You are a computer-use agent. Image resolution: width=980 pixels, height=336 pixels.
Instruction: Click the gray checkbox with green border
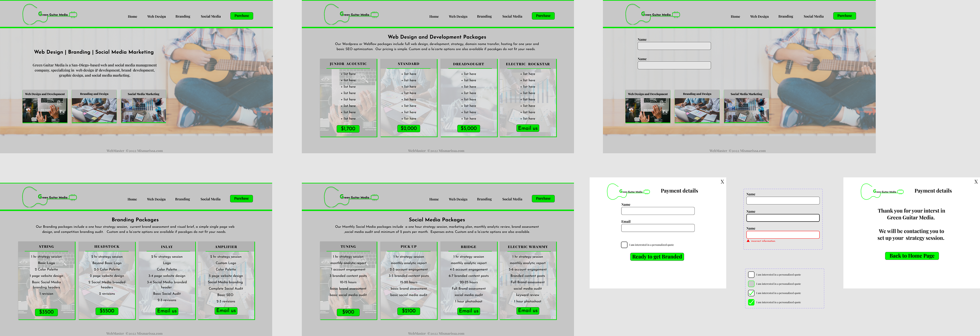[x=751, y=284]
